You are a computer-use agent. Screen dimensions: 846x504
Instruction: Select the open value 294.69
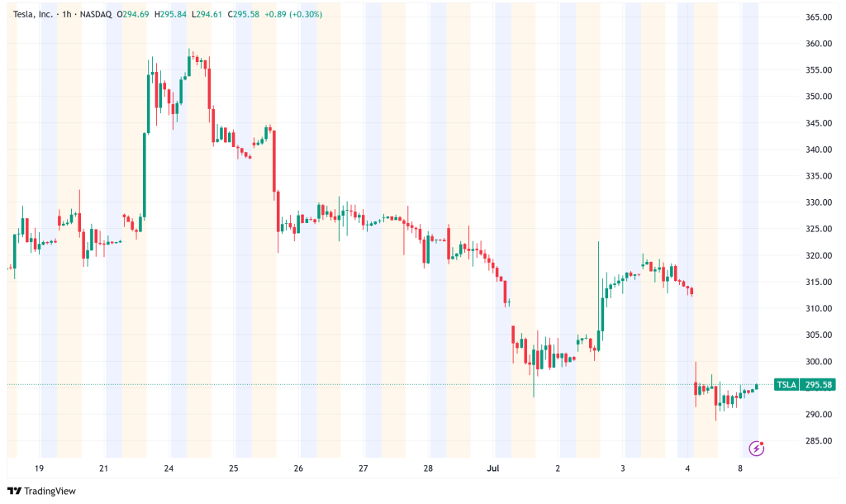tap(135, 14)
